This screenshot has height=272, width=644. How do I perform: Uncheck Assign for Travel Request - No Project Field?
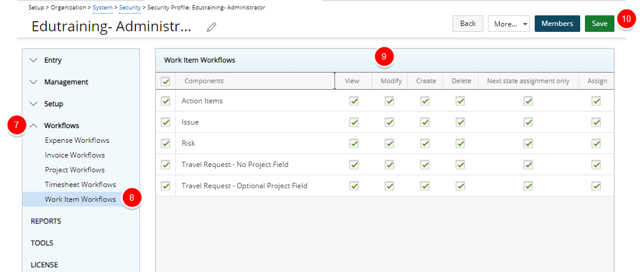point(596,165)
